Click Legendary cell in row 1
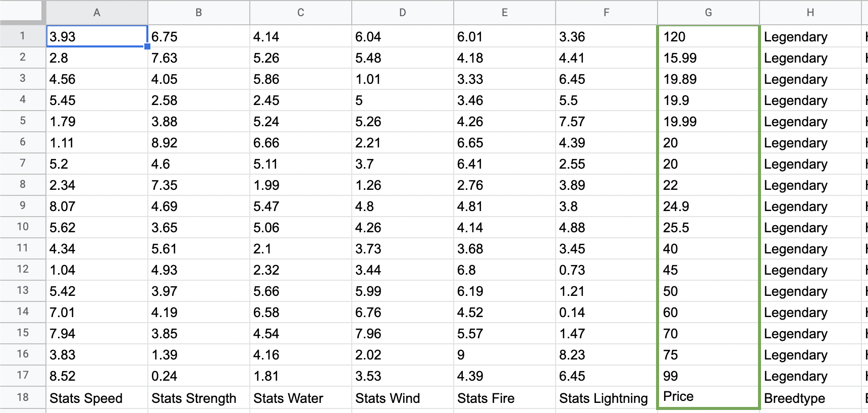868x413 pixels. click(810, 36)
